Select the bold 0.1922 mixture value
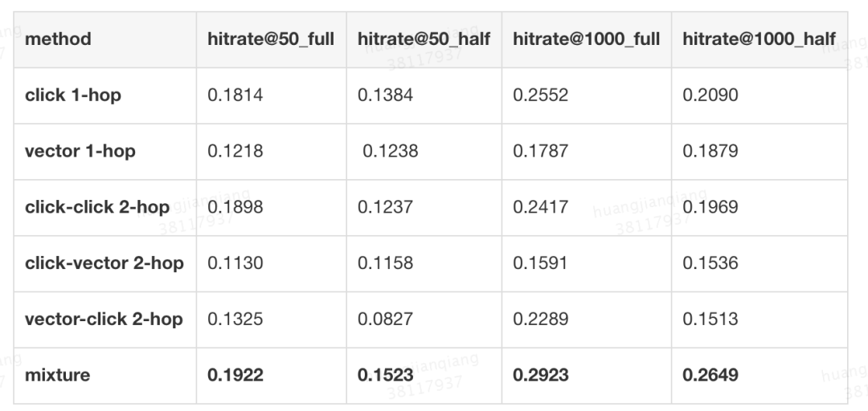This screenshot has height=411, width=868. click(235, 375)
